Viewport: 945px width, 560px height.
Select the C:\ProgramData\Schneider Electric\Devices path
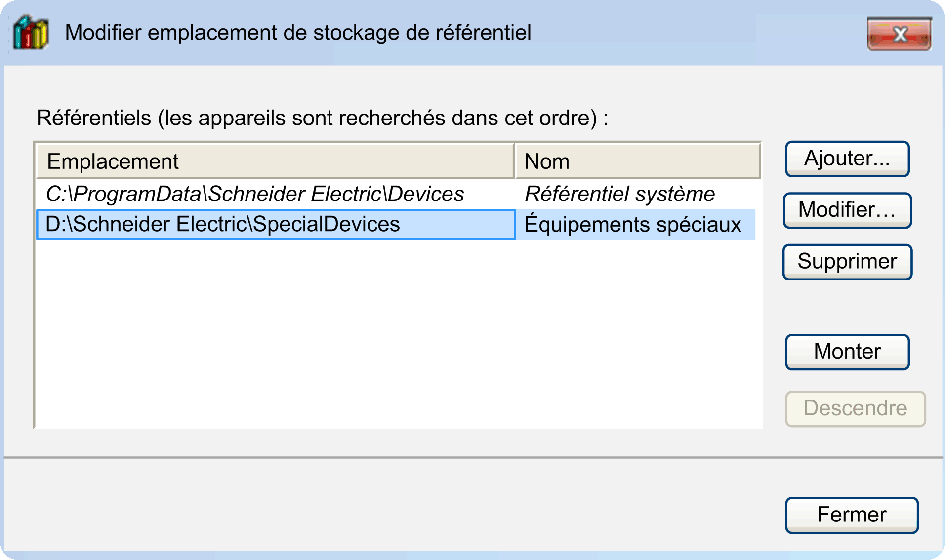click(x=255, y=194)
